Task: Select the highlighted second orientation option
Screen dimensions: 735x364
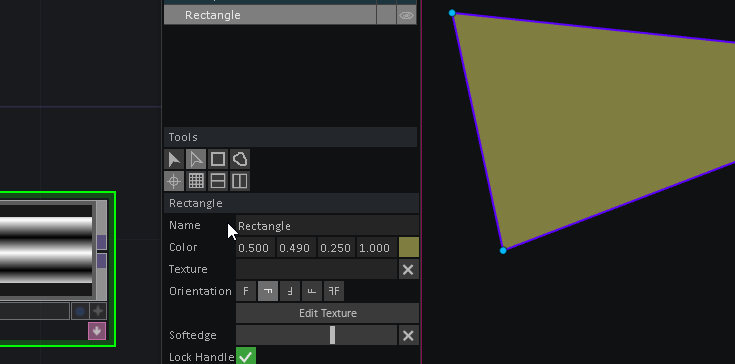Action: [268, 291]
